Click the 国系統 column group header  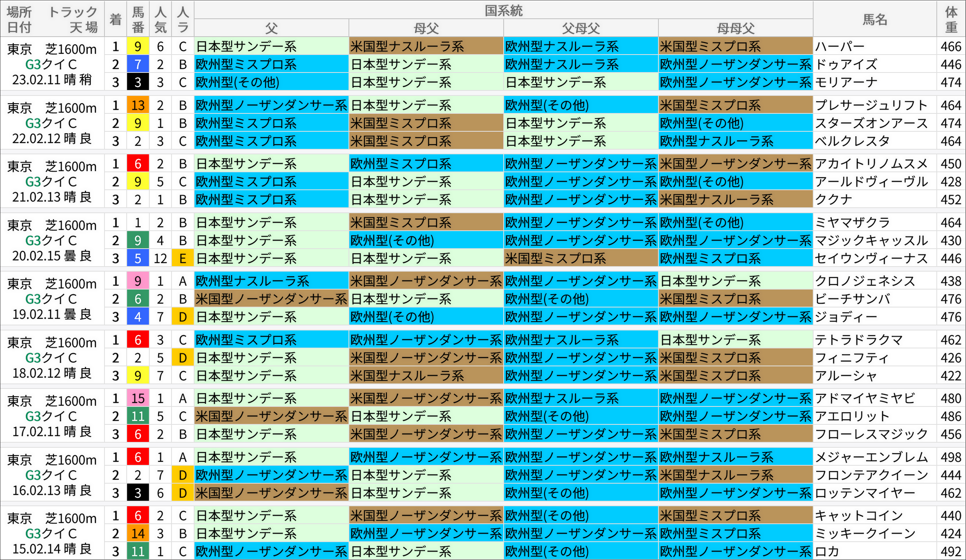coord(503,10)
